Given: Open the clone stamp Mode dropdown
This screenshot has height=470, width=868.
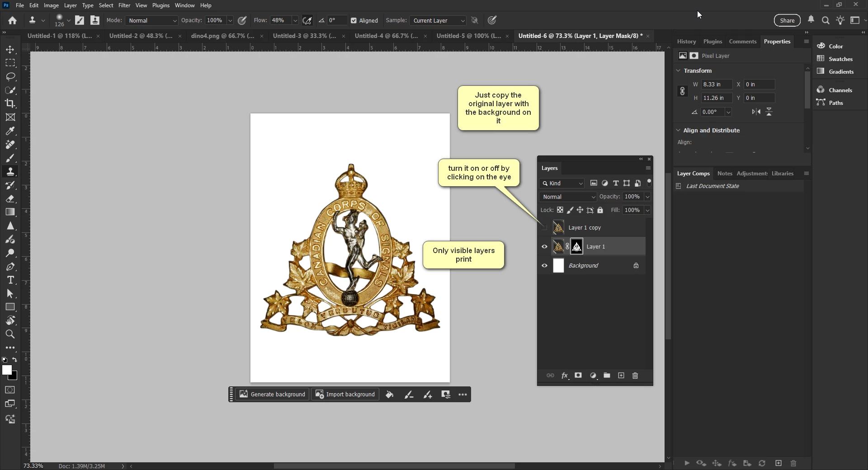Looking at the screenshot, I should (x=151, y=20).
